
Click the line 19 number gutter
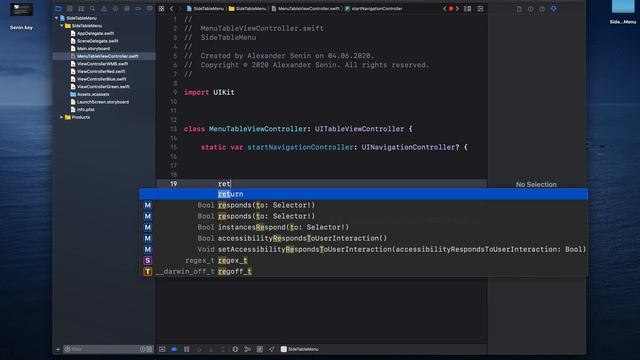point(173,184)
